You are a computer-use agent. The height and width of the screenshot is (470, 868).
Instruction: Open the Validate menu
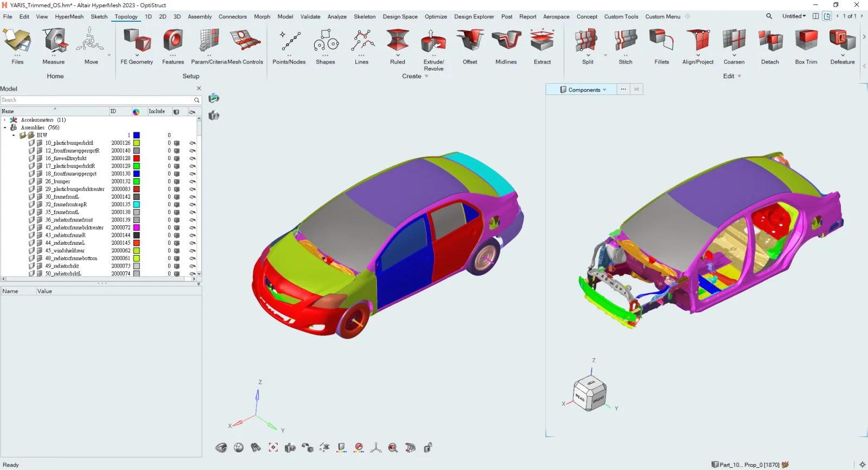(310, 17)
